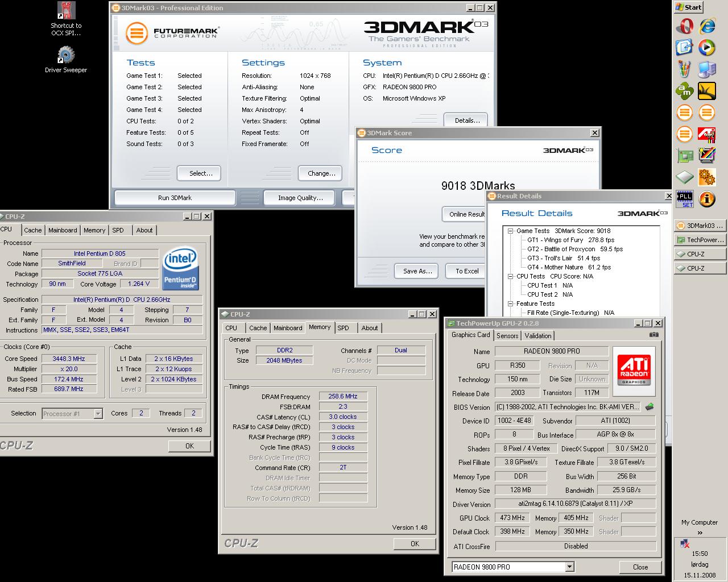Viewport: 728px width, 582px height.
Task: Launch the green AquaMark 'am' icon
Action: [x=685, y=91]
